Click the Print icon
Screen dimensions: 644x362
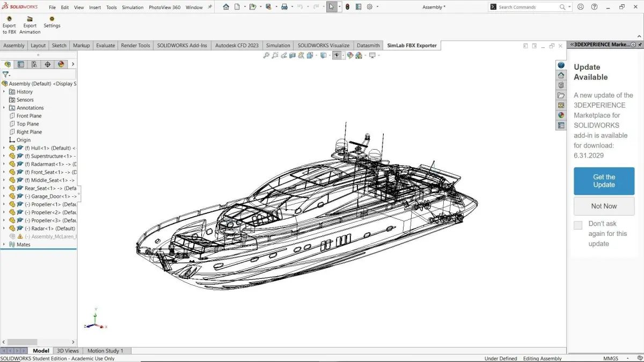284,7
